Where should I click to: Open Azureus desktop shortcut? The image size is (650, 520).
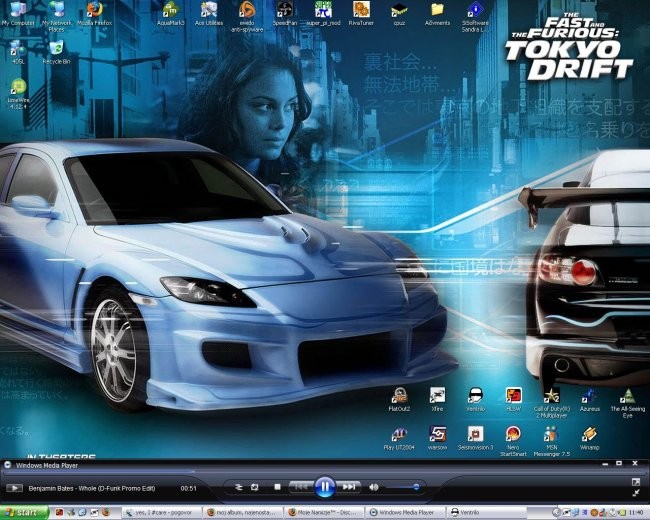click(x=590, y=400)
